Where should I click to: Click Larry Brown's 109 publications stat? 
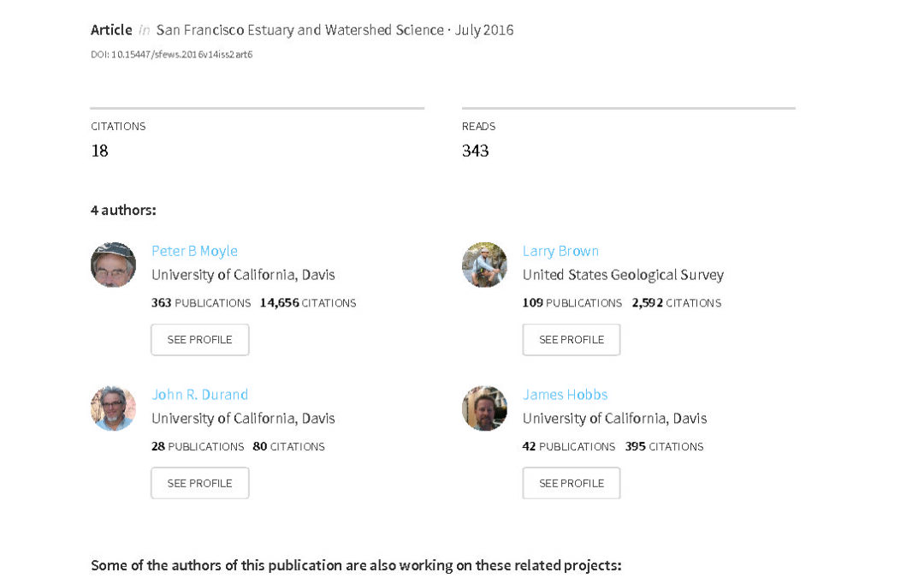572,303
